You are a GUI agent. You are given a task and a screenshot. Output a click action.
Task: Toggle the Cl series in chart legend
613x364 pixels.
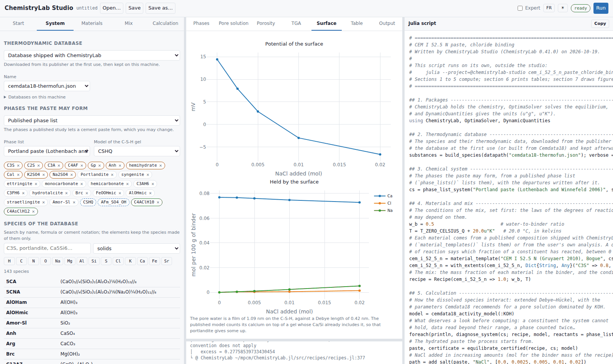pyautogui.click(x=384, y=203)
